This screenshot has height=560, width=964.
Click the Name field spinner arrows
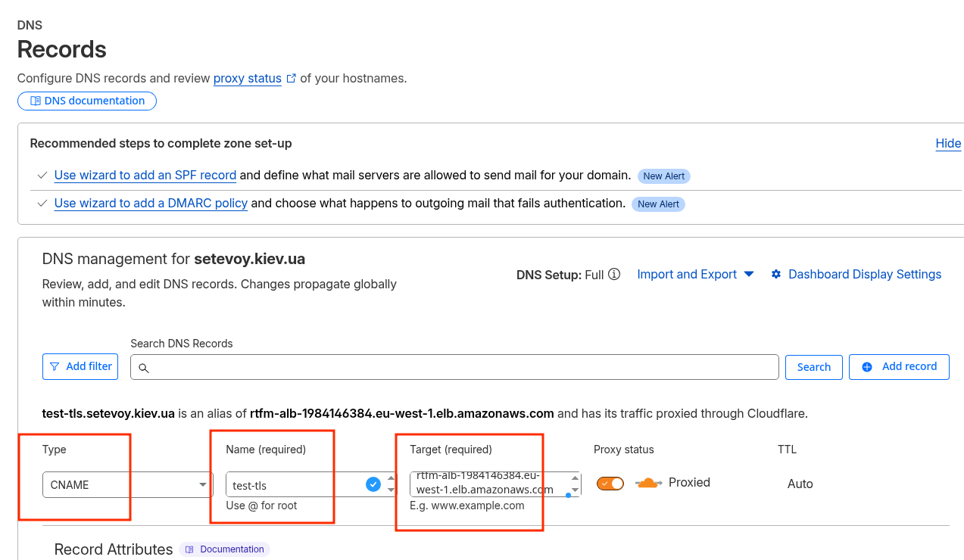pos(391,484)
